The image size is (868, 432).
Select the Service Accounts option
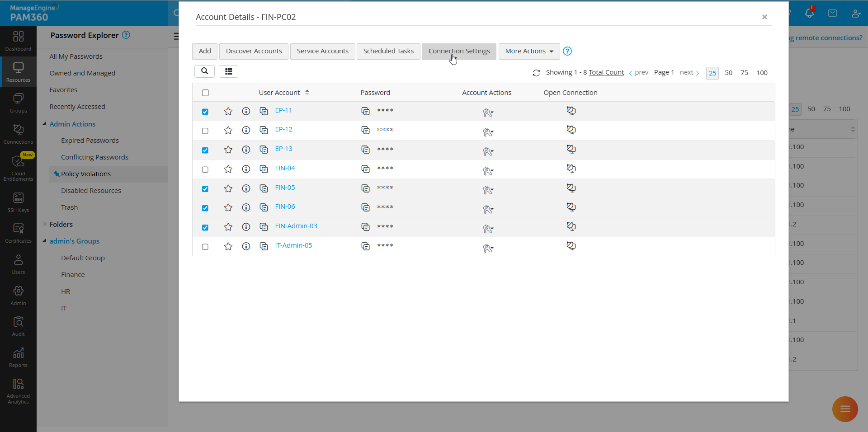(x=322, y=51)
